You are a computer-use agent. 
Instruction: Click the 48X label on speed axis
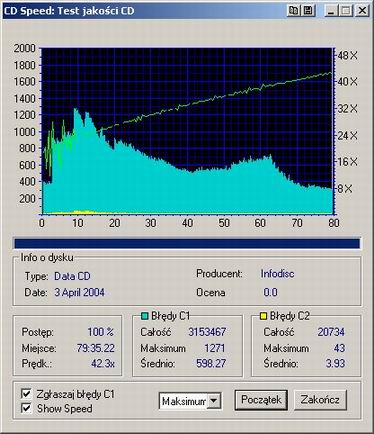[347, 55]
